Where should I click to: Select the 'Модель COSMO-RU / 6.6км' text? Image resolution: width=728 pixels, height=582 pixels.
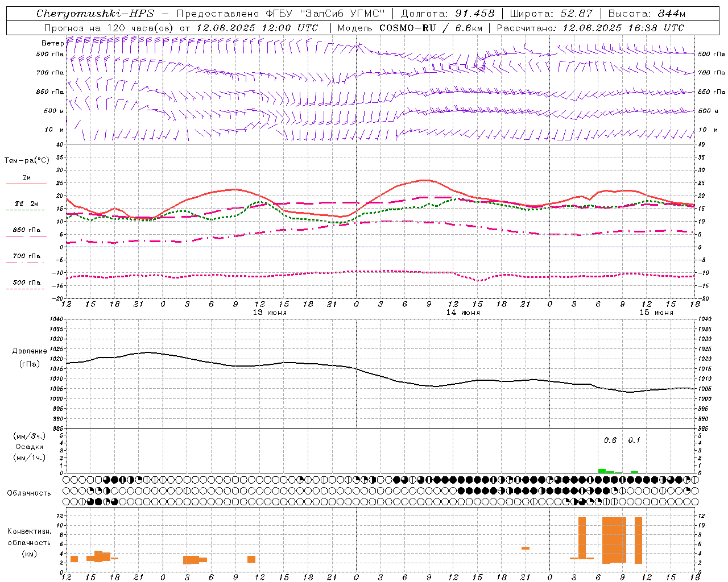point(409,28)
